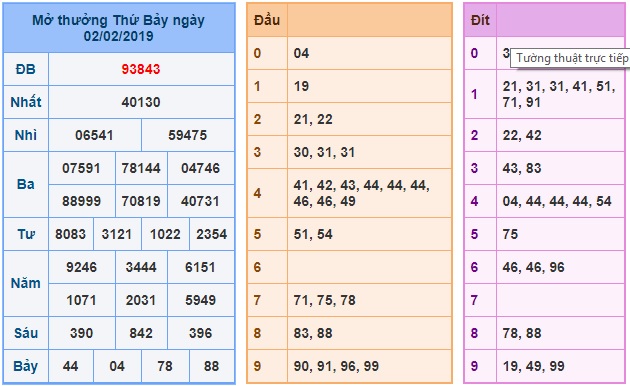Select the '71, 75, 78' values
Image resolution: width=630 pixels, height=386 pixels.
click(324, 300)
